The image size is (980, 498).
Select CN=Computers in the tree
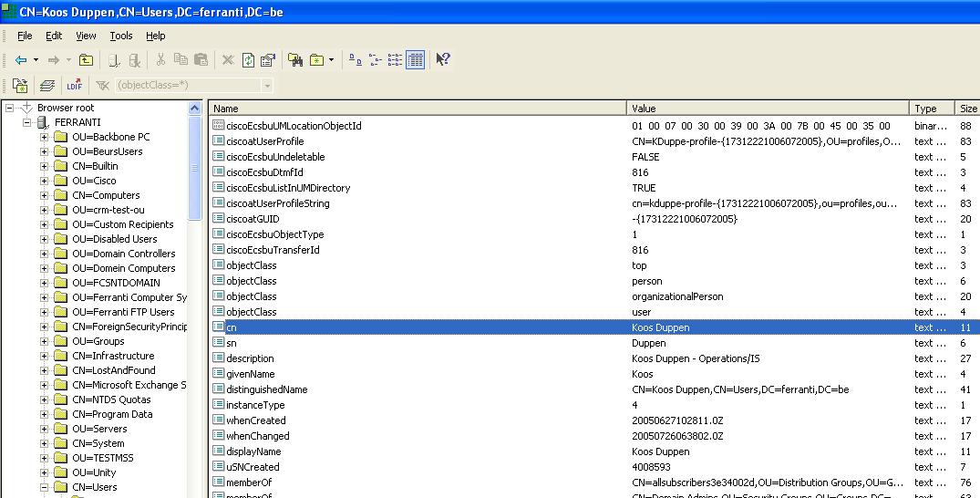(106, 195)
